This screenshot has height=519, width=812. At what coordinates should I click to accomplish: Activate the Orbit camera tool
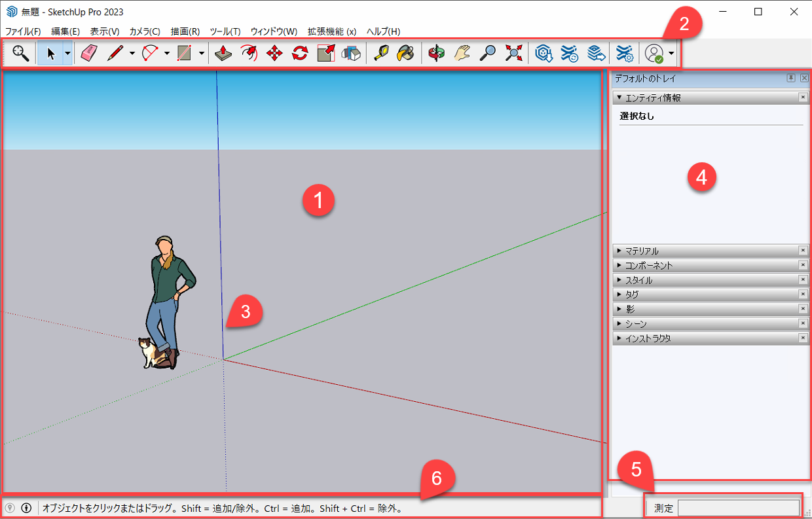click(436, 54)
